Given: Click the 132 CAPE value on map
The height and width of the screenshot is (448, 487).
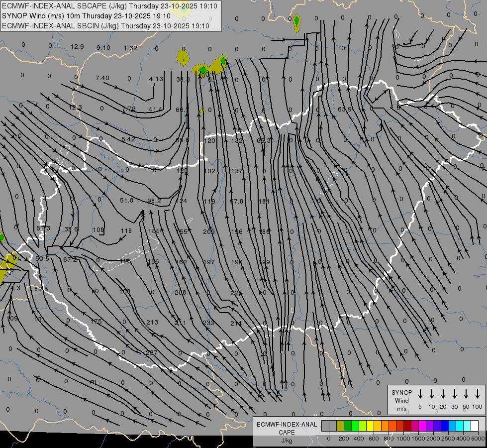Looking at the screenshot, I should click(237, 140).
